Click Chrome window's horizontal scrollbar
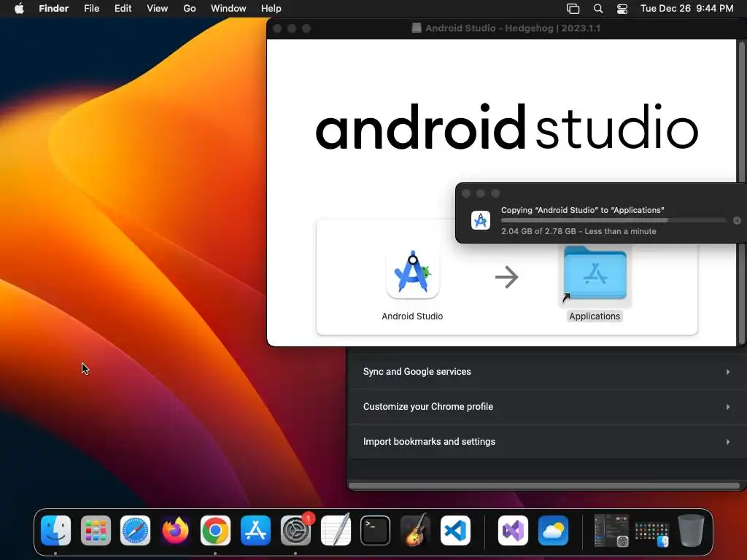747x560 pixels. (544, 486)
